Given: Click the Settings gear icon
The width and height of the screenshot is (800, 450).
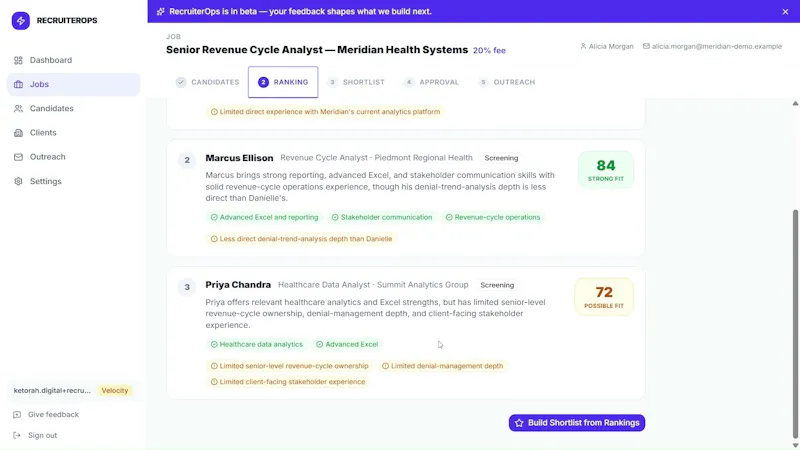Looking at the screenshot, I should point(18,181).
